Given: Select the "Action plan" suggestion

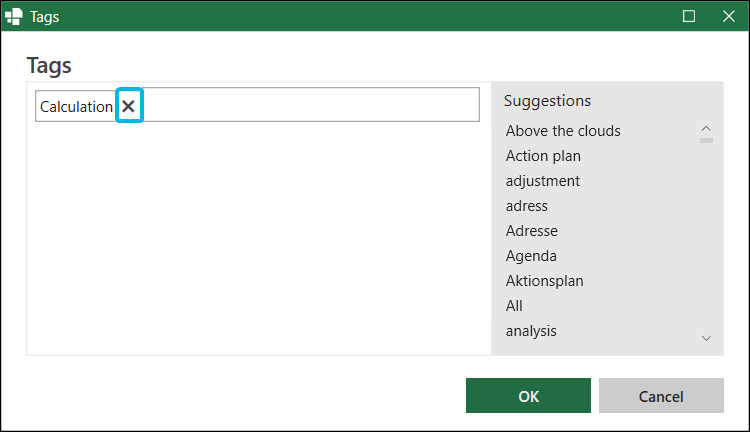Looking at the screenshot, I should [x=543, y=156].
